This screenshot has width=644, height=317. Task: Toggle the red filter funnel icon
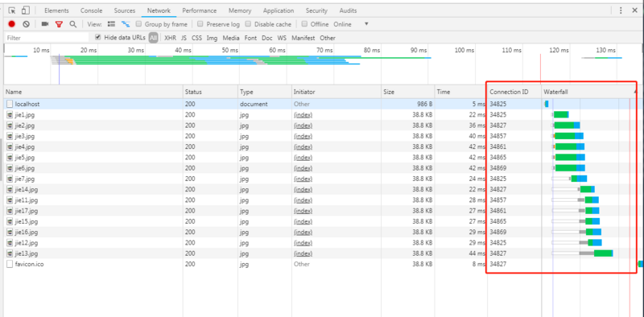coord(59,24)
